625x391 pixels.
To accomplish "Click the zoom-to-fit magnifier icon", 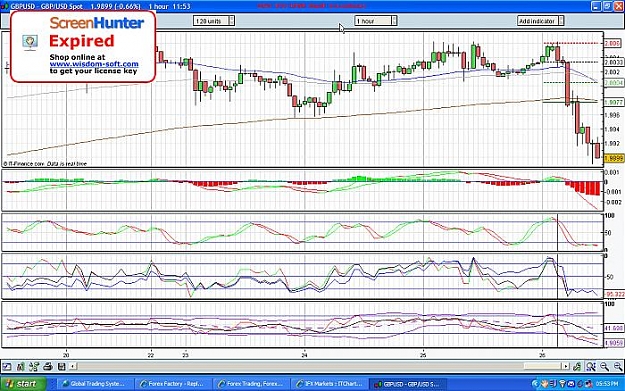I will point(591,366).
